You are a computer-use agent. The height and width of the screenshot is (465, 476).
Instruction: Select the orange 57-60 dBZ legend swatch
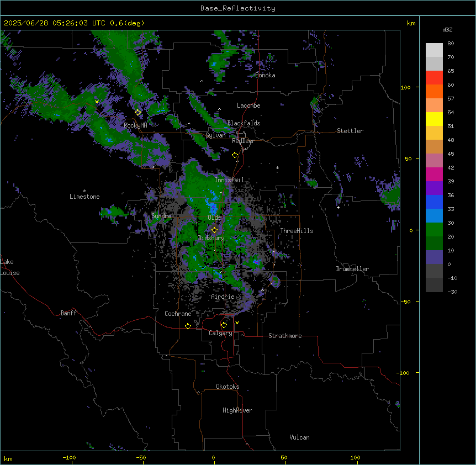434,91
